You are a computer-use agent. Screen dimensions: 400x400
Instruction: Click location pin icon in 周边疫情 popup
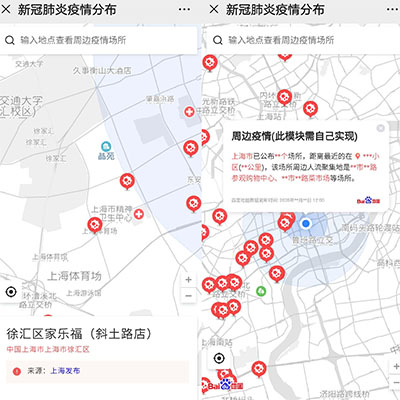[x=358, y=156]
